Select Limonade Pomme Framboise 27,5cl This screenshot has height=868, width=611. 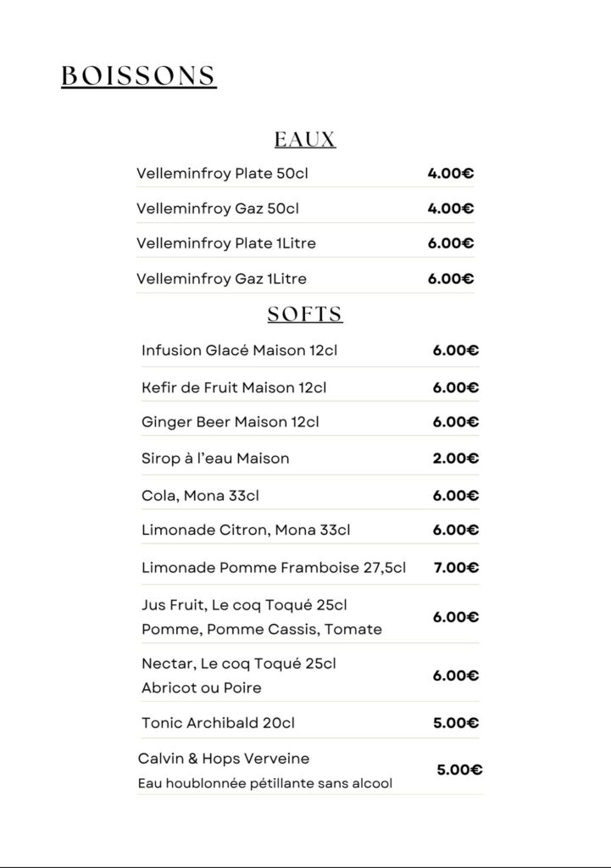point(274,568)
